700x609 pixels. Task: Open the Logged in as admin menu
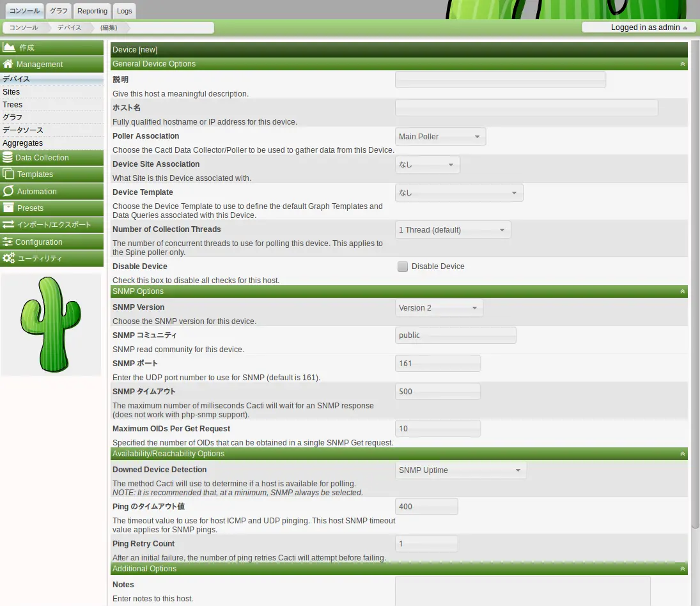click(638, 27)
